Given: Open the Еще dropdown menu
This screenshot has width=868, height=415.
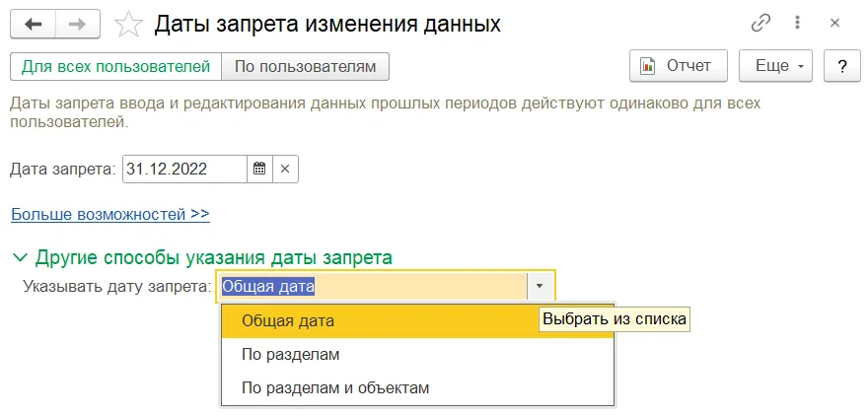Looking at the screenshot, I should [x=775, y=66].
